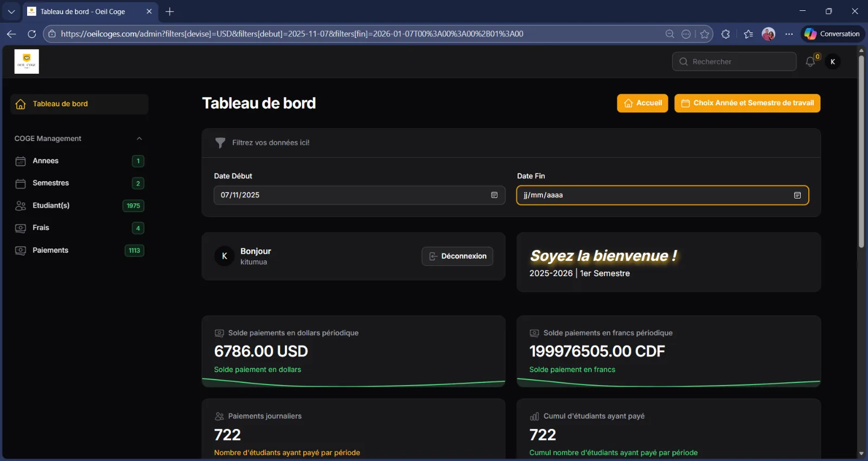This screenshot has width=868, height=461.
Task: Click the 199976505.00 CDF balance value
Action: click(x=597, y=351)
